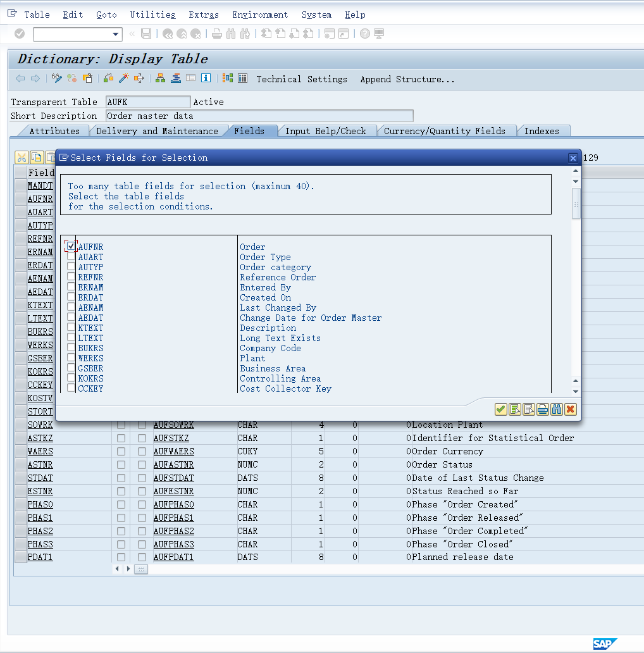Select the row header of field ASTNR
Viewport: 644px width, 653px height.
coord(21,465)
